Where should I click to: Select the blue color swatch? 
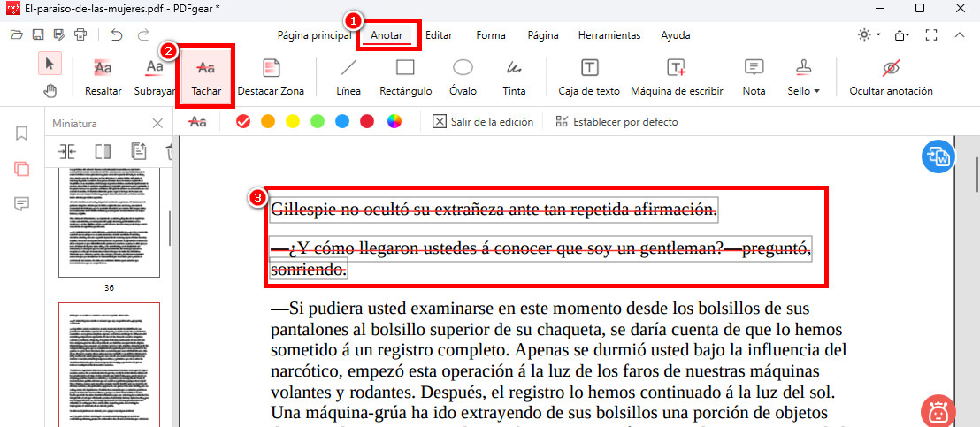point(342,122)
